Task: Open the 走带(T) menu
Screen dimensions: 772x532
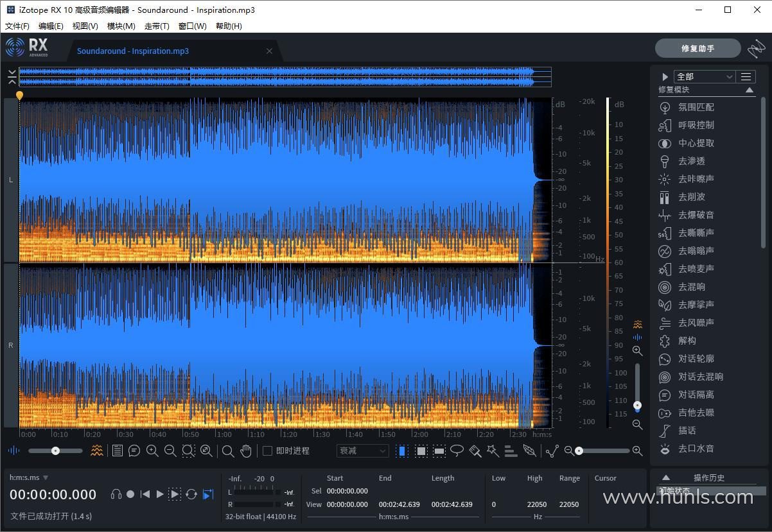Action: (x=157, y=26)
